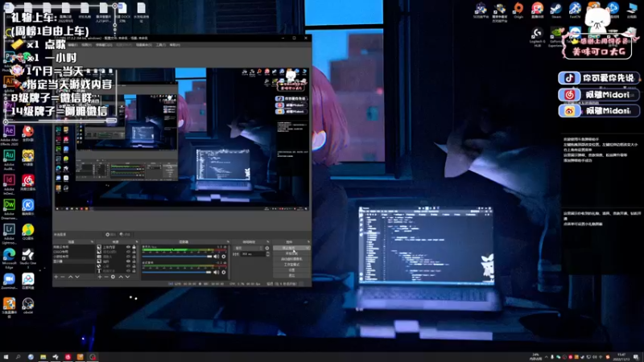Open File Explorer from the taskbar

click(x=43, y=357)
